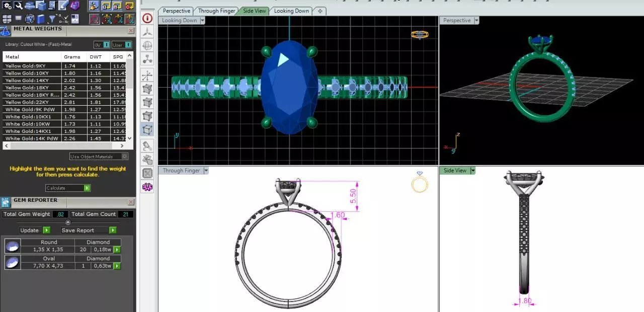The image size is (644, 312).
Task: Toggle the GV switch in Metal Weights
Action: [x=102, y=45]
